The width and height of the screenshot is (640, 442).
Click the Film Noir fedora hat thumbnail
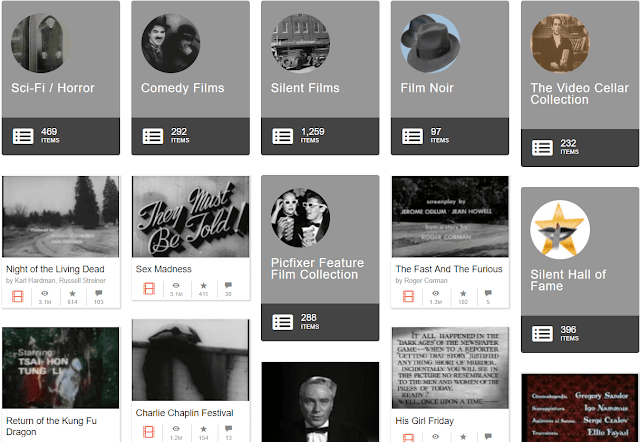tap(430, 43)
